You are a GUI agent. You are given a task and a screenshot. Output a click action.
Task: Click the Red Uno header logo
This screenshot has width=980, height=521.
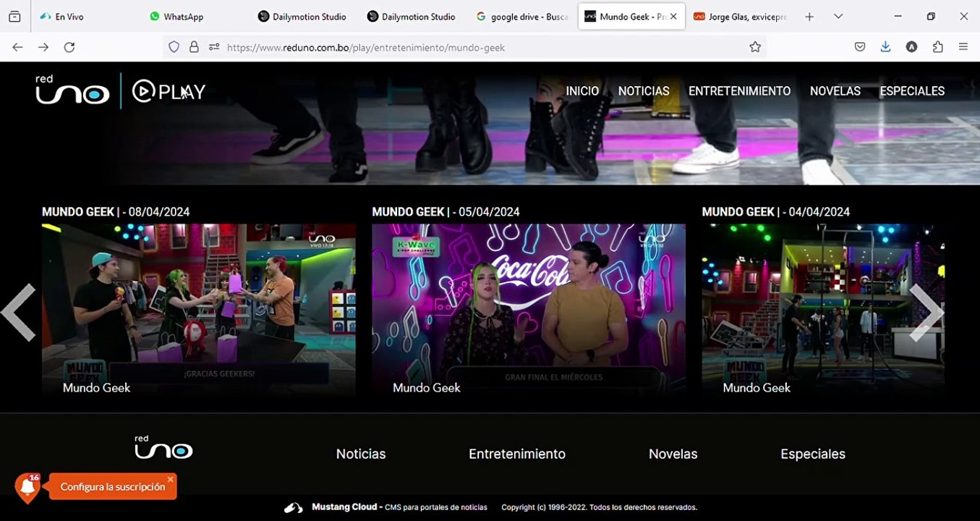pos(72,90)
